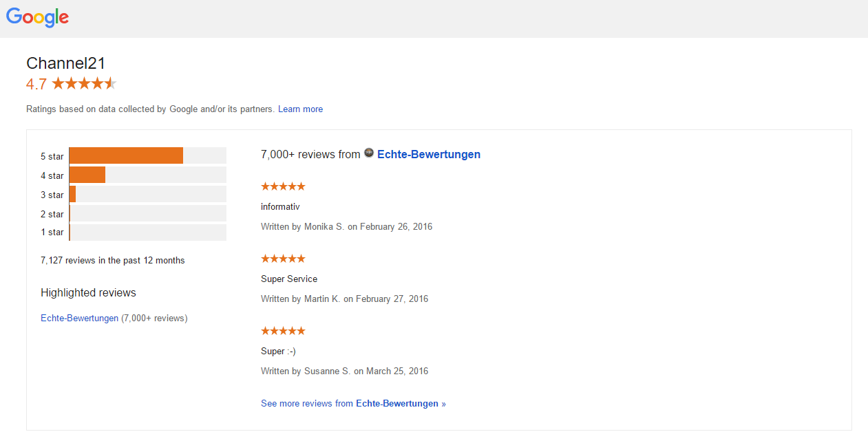
Task: Click 'Written by Susanne S.' line
Action: [x=344, y=371]
